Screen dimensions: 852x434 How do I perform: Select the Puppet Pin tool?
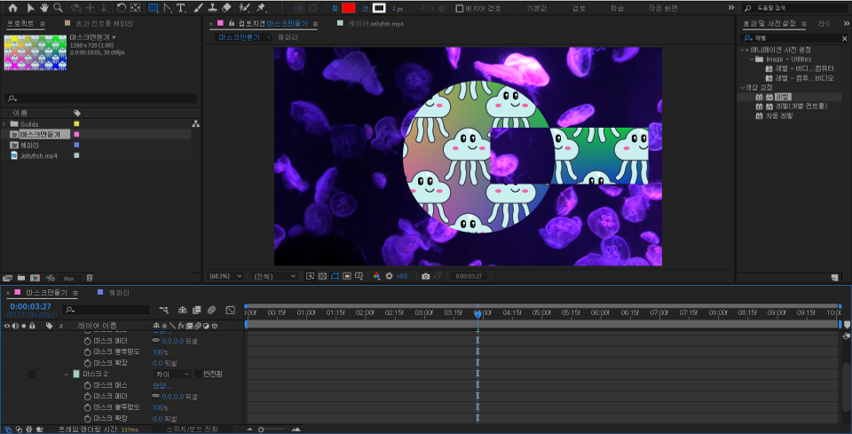point(261,8)
